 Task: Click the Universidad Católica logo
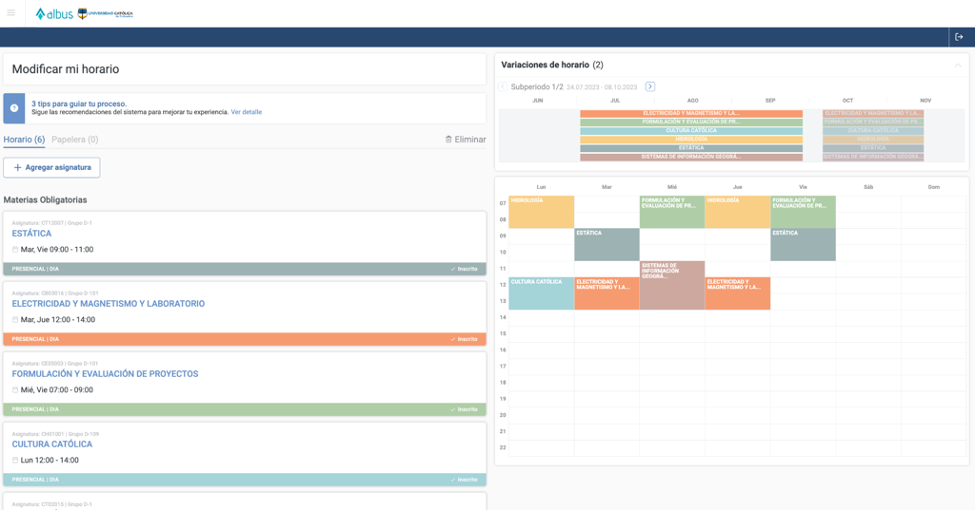point(105,14)
